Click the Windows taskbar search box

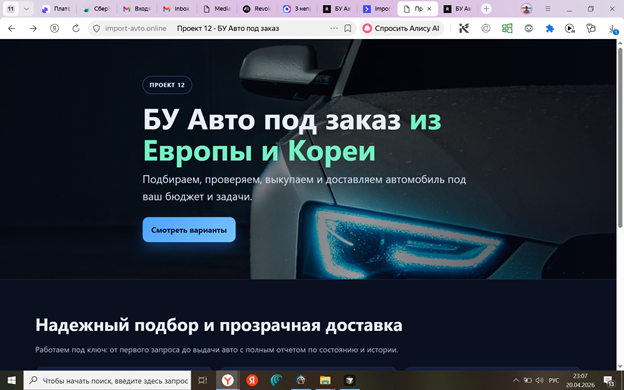pyautogui.click(x=107, y=380)
